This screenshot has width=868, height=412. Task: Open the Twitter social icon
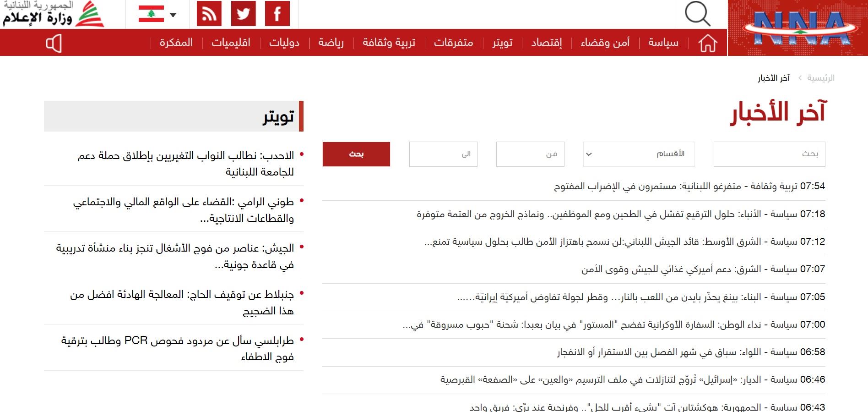pyautogui.click(x=243, y=14)
